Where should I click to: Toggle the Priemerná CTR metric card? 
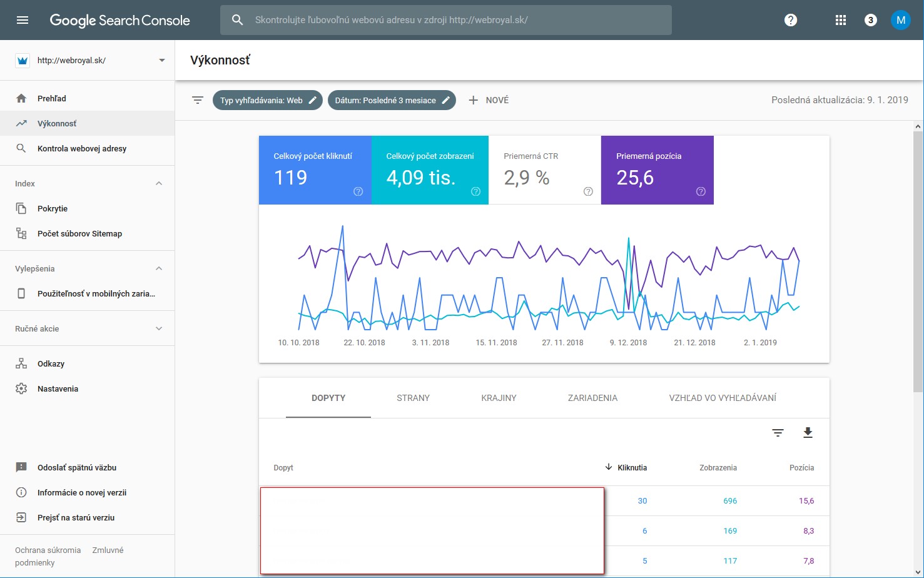pos(544,170)
